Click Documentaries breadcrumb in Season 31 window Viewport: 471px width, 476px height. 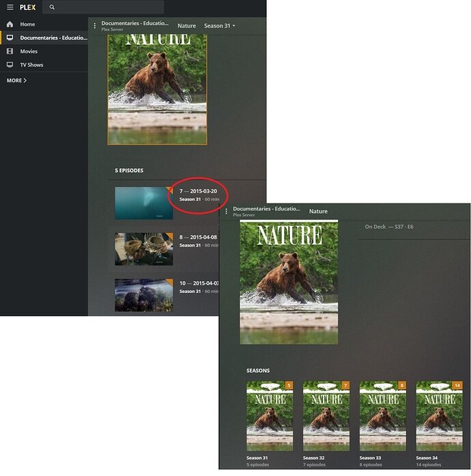pos(134,23)
